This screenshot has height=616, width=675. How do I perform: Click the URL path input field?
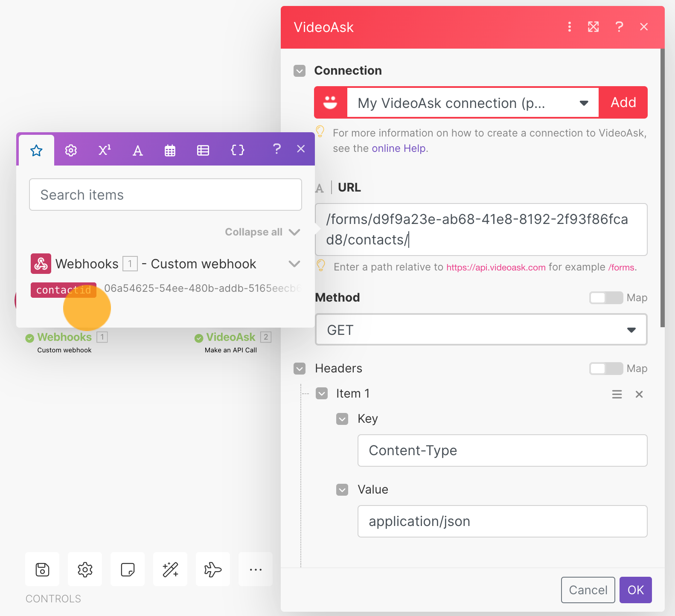pyautogui.click(x=481, y=230)
